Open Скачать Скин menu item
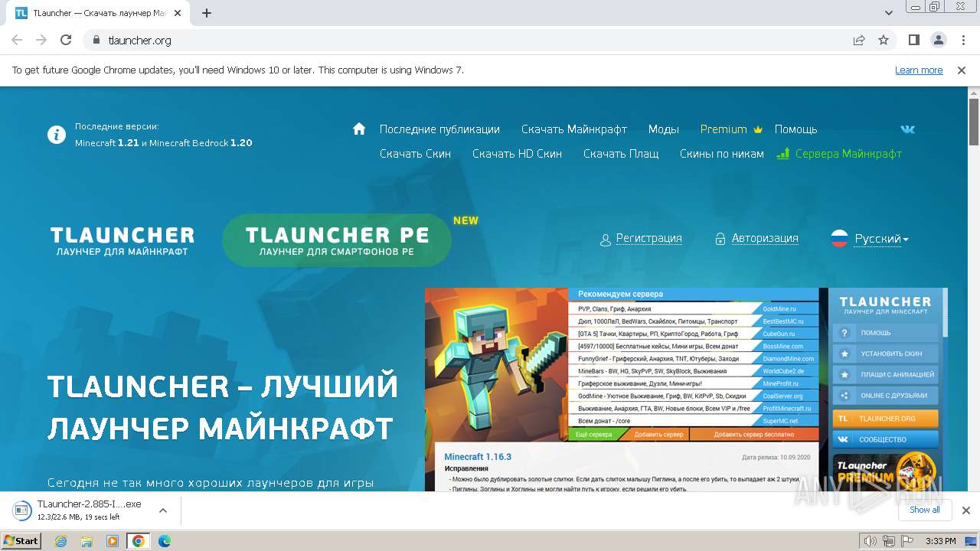Image resolution: width=980 pixels, height=551 pixels. (415, 154)
